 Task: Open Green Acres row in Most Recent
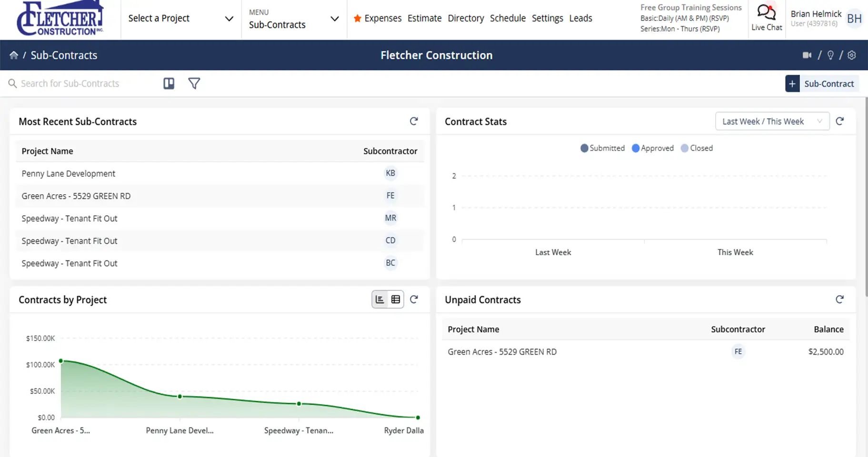[220, 196]
